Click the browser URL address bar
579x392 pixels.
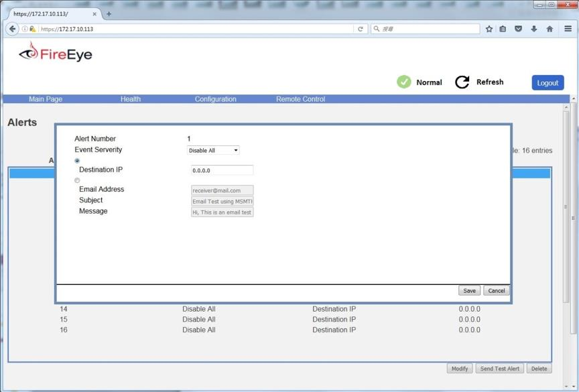[x=196, y=29]
